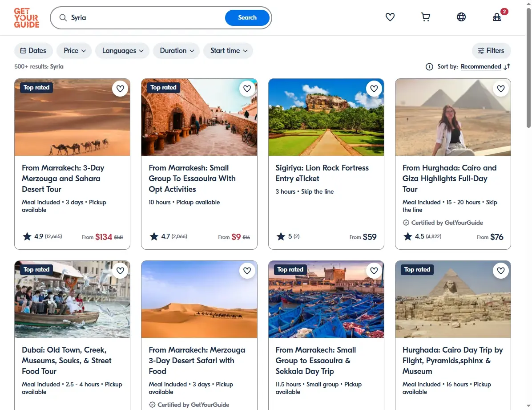532x410 pixels.
Task: Open profile icon with 2 notifications
Action: 497,17
